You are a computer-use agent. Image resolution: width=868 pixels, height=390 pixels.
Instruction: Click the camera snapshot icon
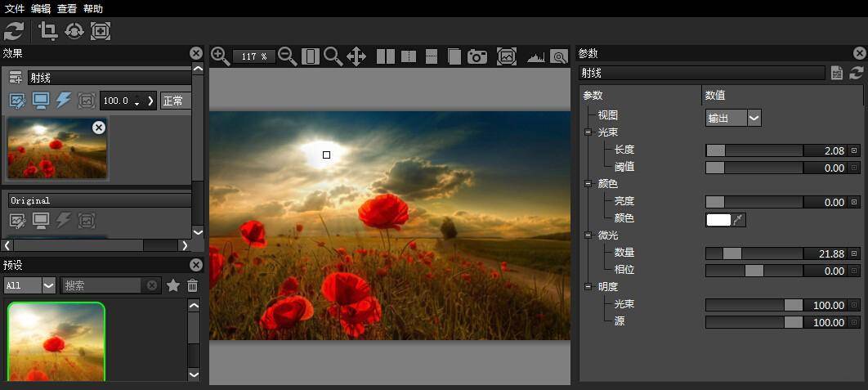pos(477,56)
